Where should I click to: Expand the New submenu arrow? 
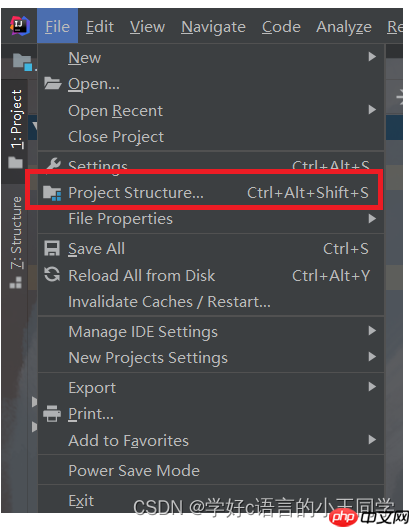[x=372, y=57]
